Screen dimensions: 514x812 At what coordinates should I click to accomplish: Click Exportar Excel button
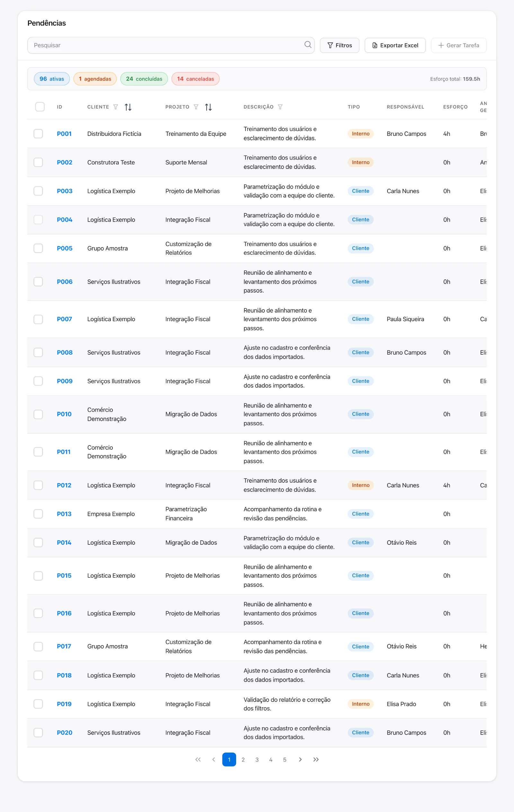(x=395, y=45)
